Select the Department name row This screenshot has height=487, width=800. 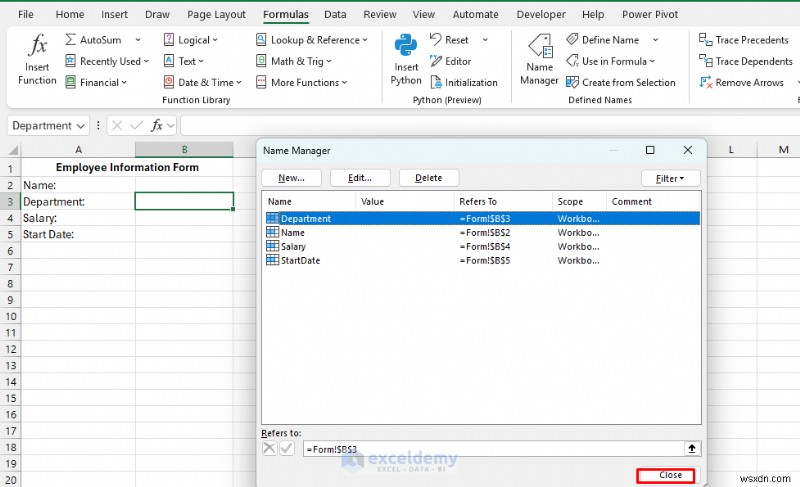(x=482, y=218)
